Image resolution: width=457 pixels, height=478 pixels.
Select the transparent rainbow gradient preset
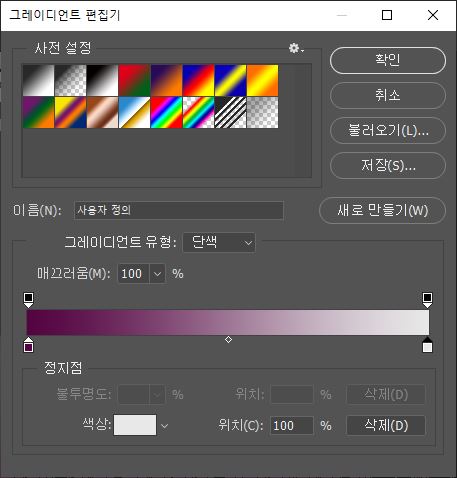coord(198,112)
